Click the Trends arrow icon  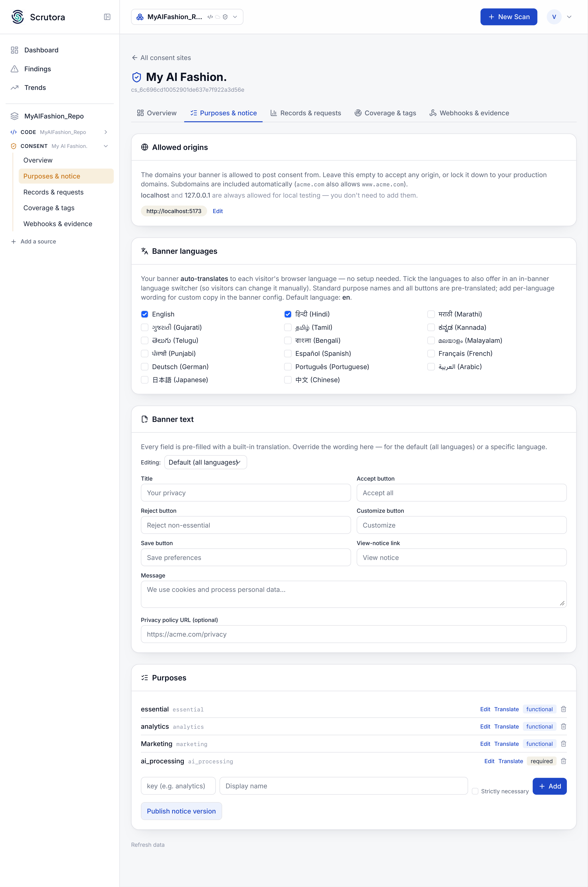[15, 88]
